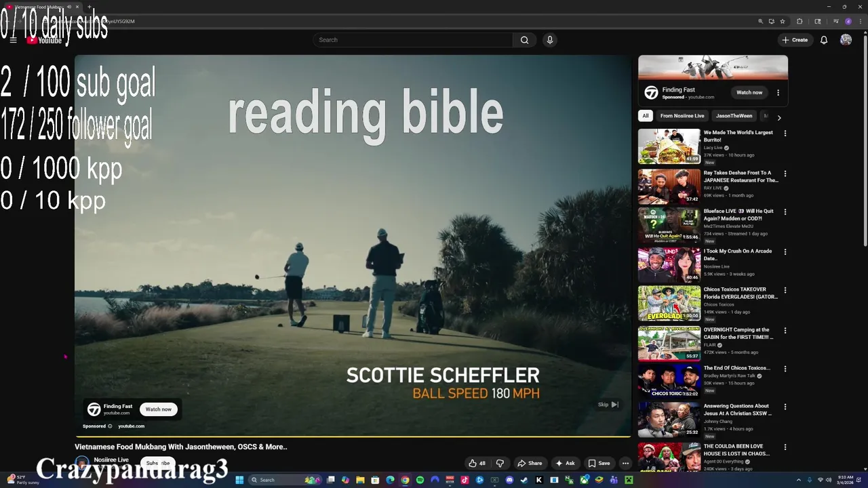This screenshot has height=488, width=868.
Task: Open options for Ray Takes Deshae Frost video
Action: [x=785, y=174]
